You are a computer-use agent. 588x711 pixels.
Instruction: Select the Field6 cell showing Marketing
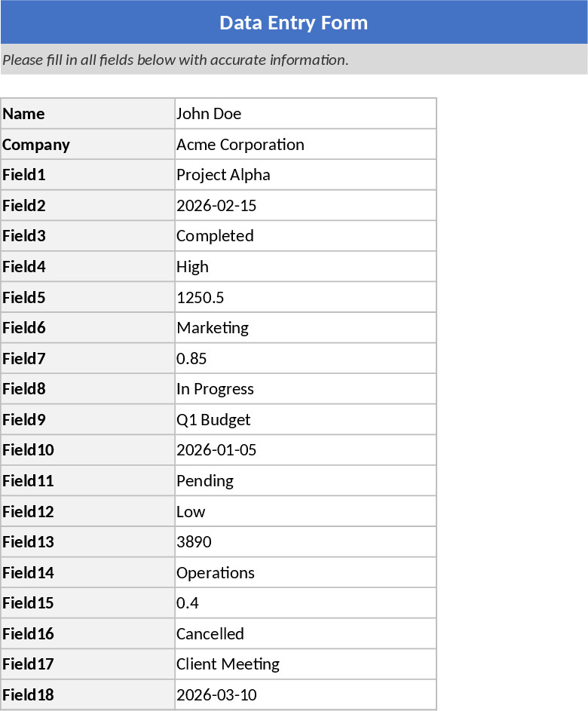click(x=305, y=328)
